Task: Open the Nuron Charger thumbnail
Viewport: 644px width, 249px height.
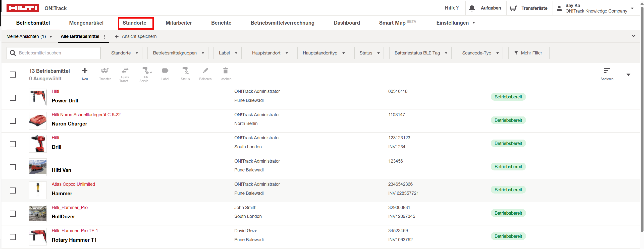Action: 38,120
